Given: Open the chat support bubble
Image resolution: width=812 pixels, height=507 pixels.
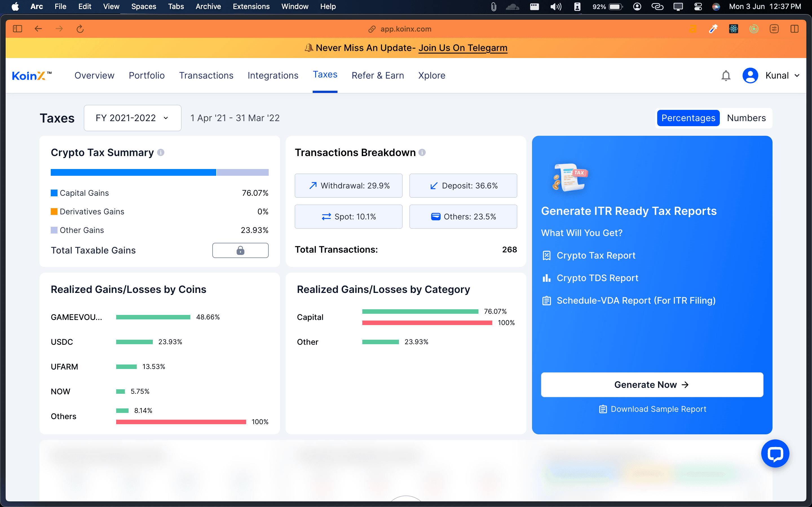Looking at the screenshot, I should pos(775,453).
